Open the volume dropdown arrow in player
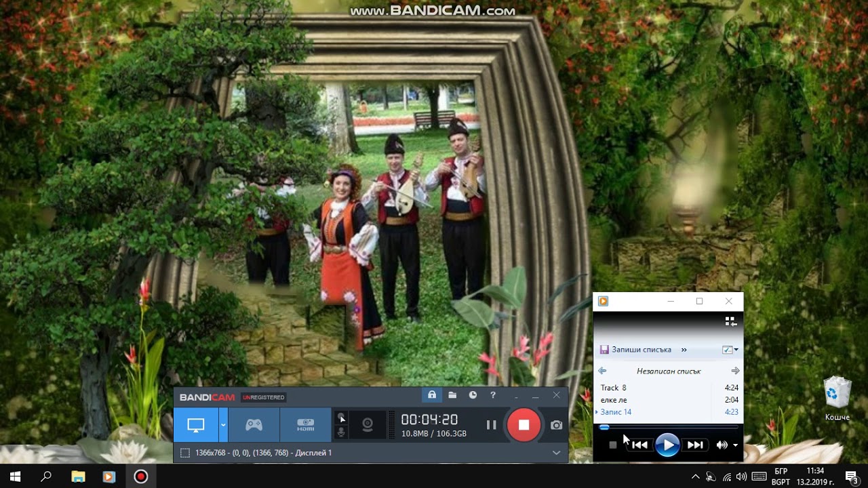The image size is (868, 488). 736,445
